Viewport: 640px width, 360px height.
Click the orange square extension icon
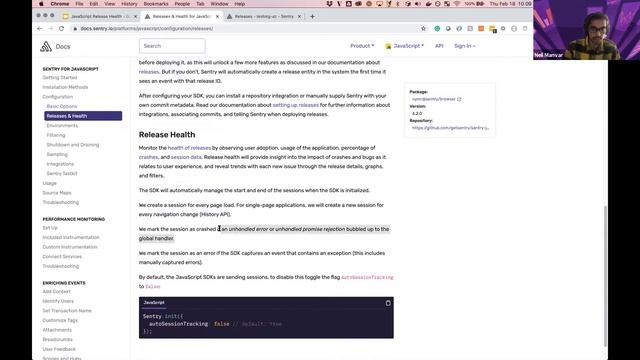point(481,29)
